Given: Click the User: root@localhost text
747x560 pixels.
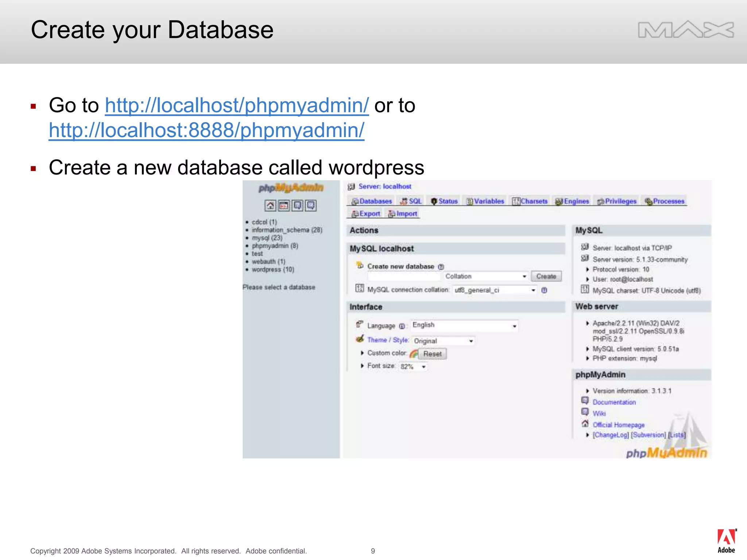Looking at the screenshot, I should [x=623, y=279].
